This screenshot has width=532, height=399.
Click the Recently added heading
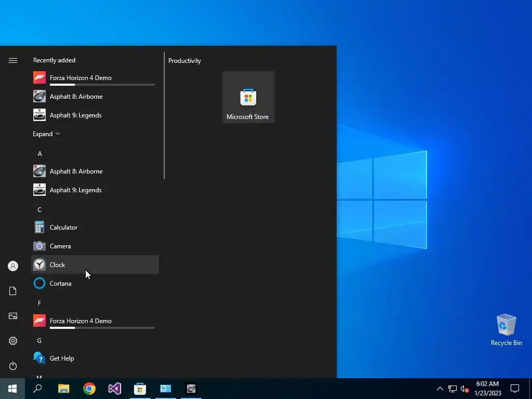54,60
